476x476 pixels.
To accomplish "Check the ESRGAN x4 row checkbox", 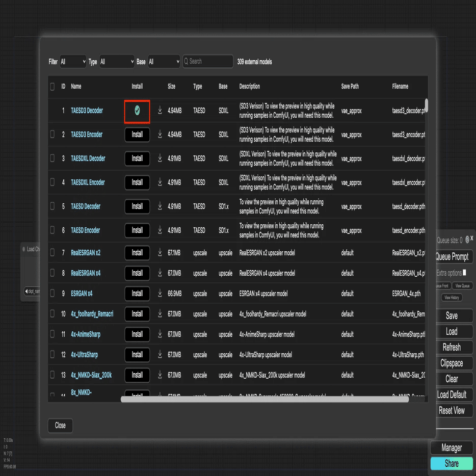I will (52, 293).
